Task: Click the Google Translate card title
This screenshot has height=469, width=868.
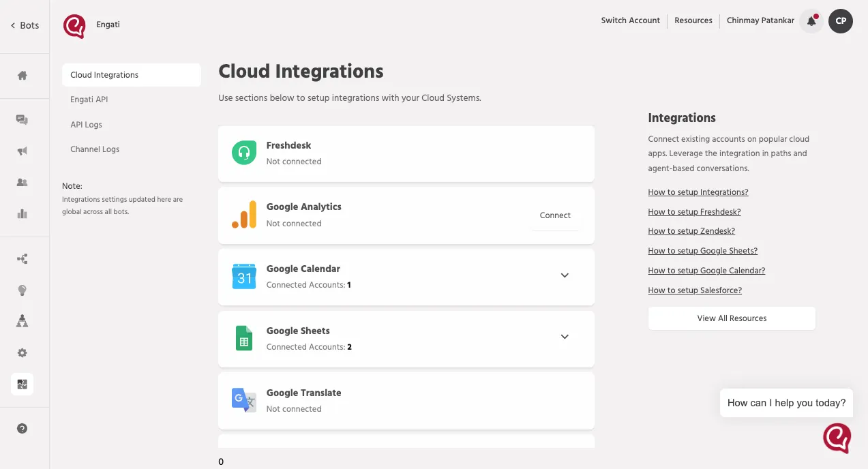Action: [x=303, y=393]
